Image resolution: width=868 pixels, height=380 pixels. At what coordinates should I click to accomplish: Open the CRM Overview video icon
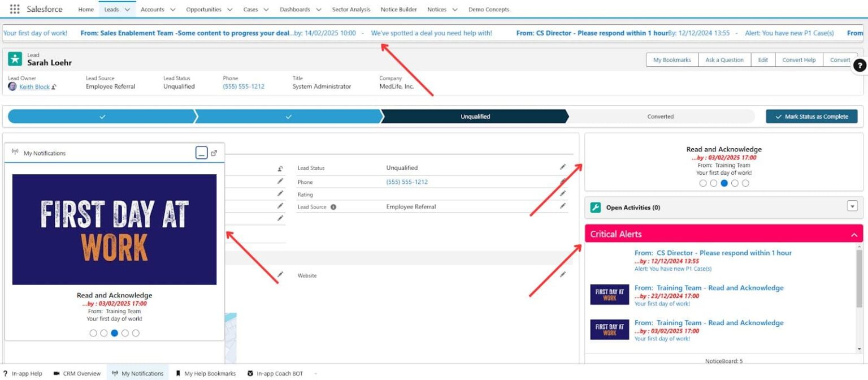click(x=57, y=373)
